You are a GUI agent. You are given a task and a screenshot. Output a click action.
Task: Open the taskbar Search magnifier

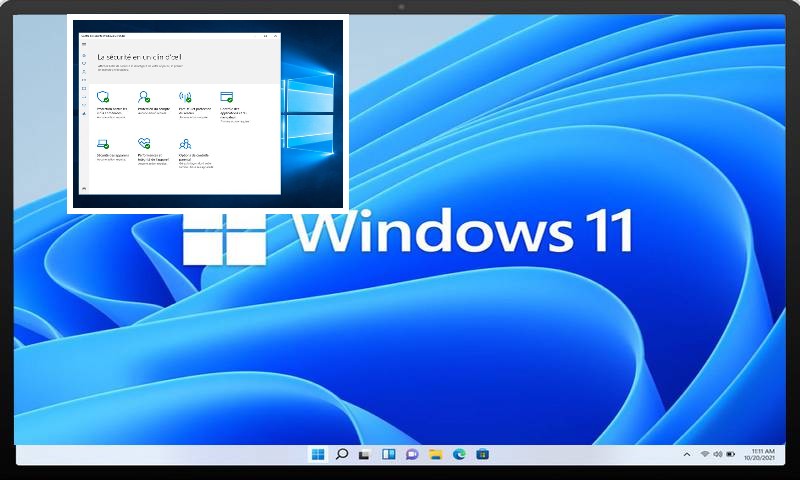point(342,454)
